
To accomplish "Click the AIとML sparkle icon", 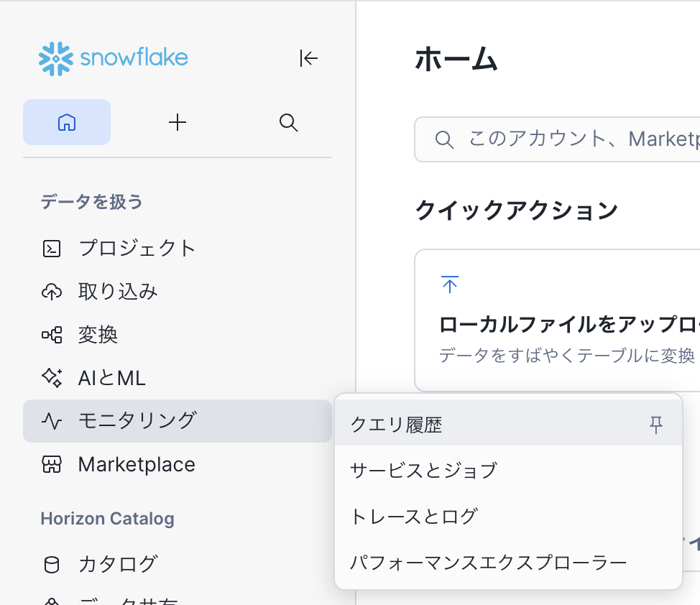I will (52, 378).
